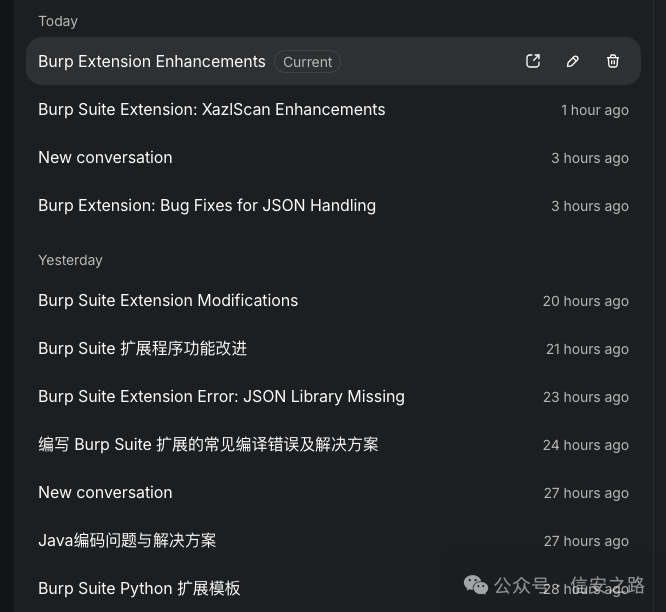This screenshot has height=612, width=666.
Task: Click the 23 hours ago timestamp
Action: click(586, 398)
